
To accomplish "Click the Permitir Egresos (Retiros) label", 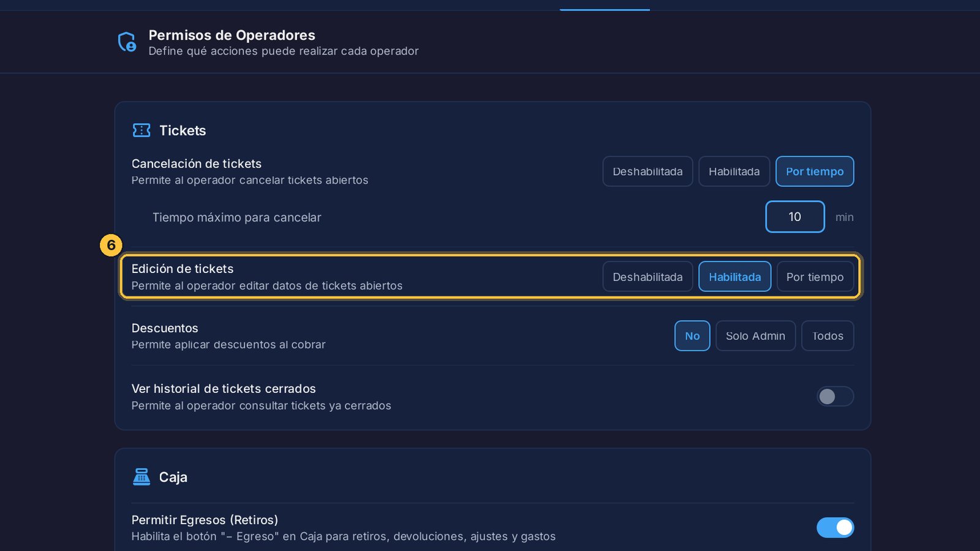I will (205, 520).
